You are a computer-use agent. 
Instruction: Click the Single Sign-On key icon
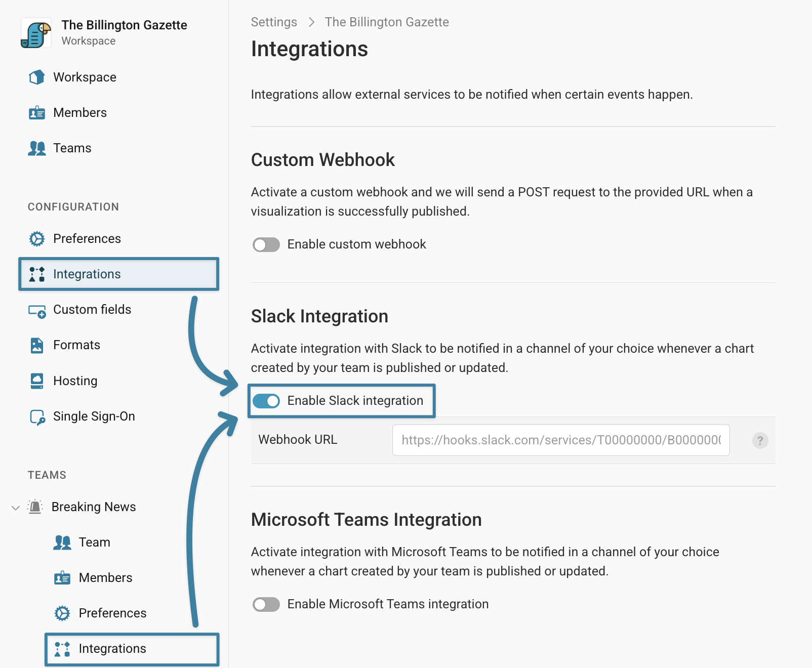(x=37, y=417)
